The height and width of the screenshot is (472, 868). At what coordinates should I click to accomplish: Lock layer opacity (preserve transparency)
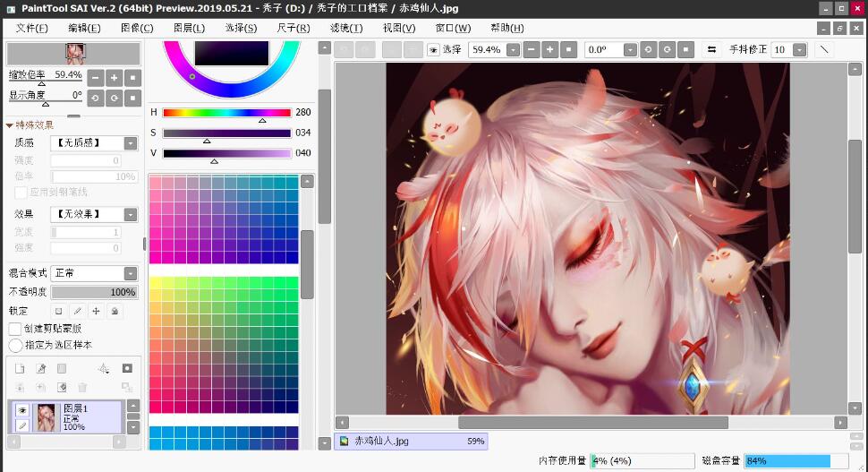(x=59, y=311)
